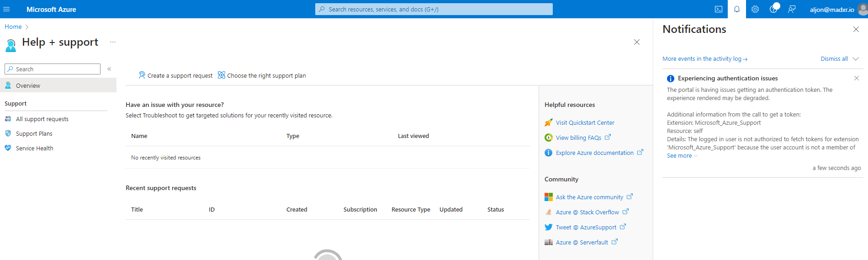Click the sidebar Search box
This screenshot has height=260, width=868.
click(53, 69)
